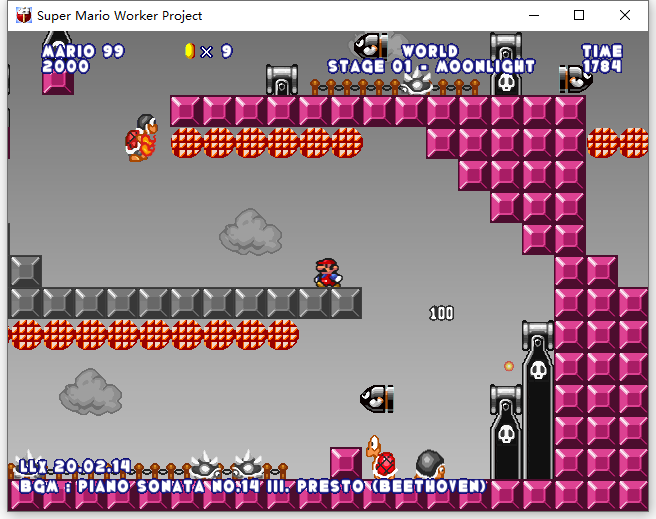The width and height of the screenshot is (656, 519).
Task: Click the floating 100 points popup
Action: 441,313
